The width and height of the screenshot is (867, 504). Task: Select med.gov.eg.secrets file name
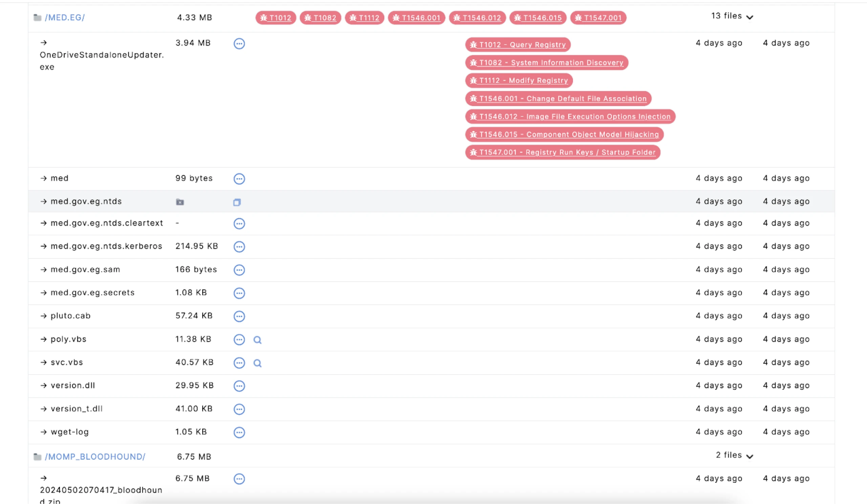[x=93, y=293]
